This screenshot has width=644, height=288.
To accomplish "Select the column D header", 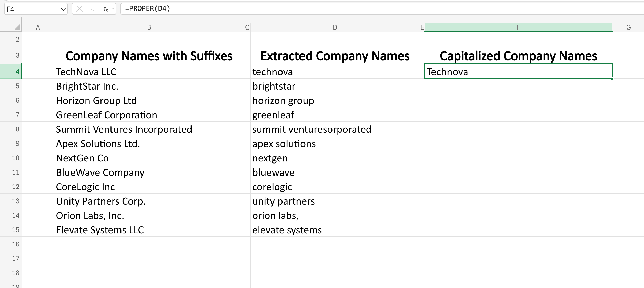I will 335,27.
